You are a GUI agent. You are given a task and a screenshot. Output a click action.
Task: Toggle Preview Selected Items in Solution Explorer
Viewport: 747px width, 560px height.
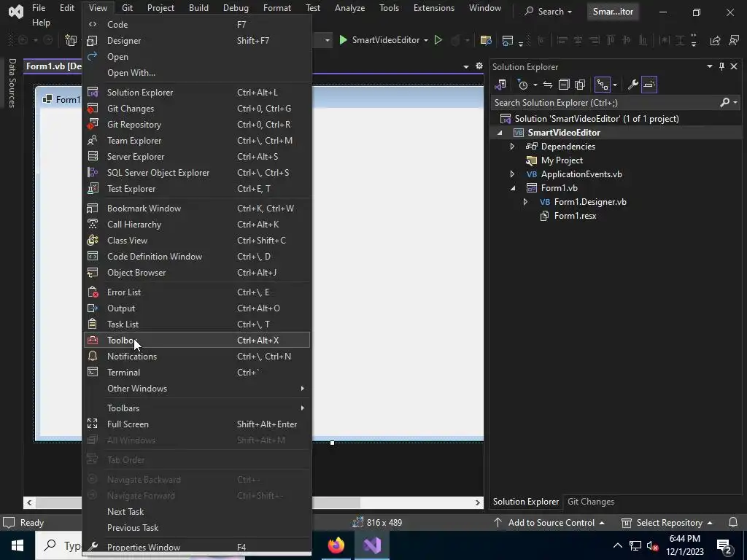pyautogui.click(x=649, y=85)
